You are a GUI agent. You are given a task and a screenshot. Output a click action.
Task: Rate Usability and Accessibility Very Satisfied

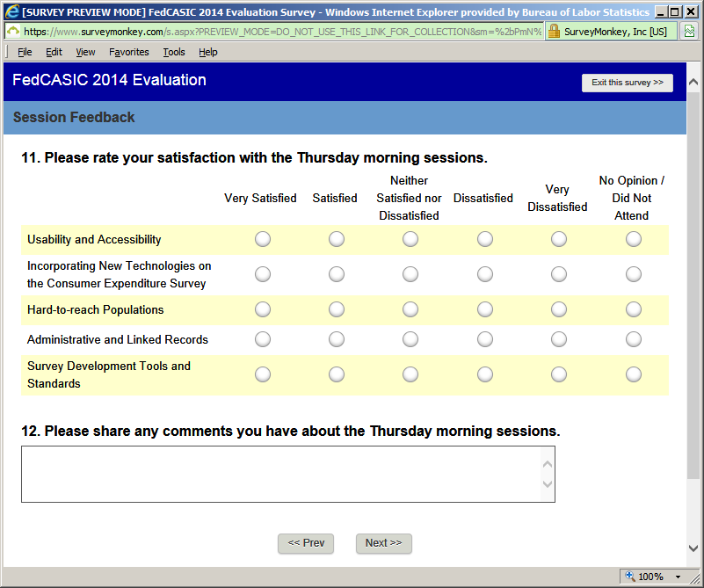[263, 239]
